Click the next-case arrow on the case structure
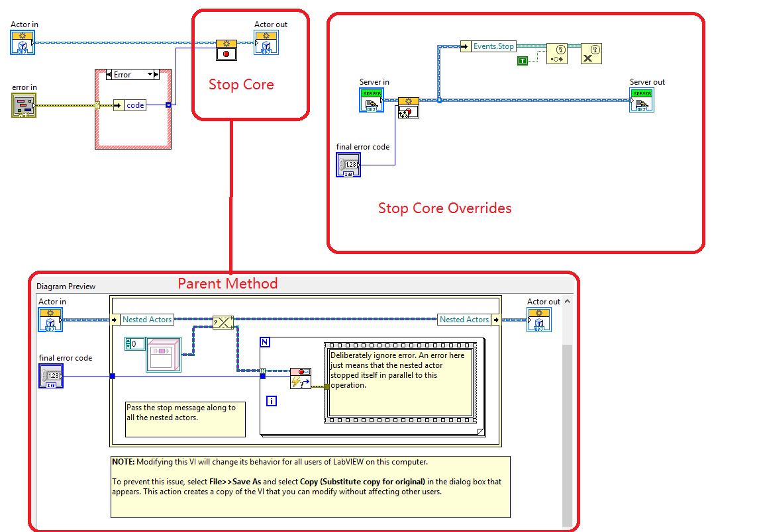The height and width of the screenshot is (532, 759). pyautogui.click(x=156, y=74)
